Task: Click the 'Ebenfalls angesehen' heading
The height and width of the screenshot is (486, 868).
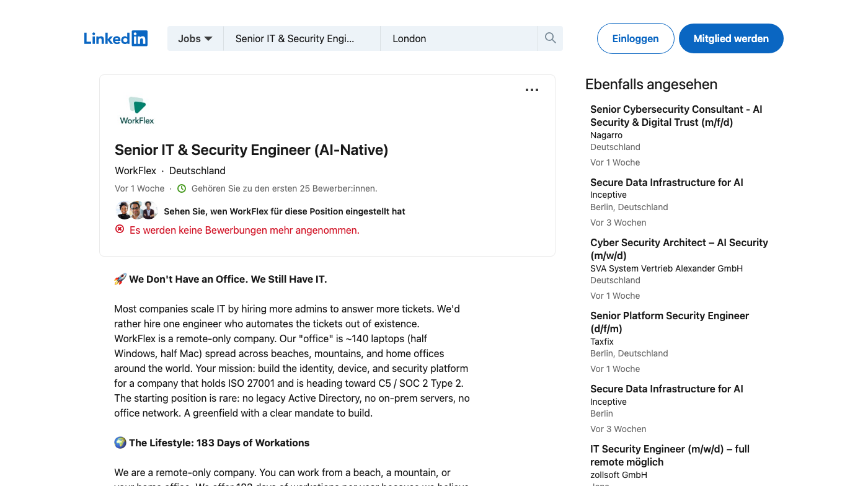Action: (651, 84)
